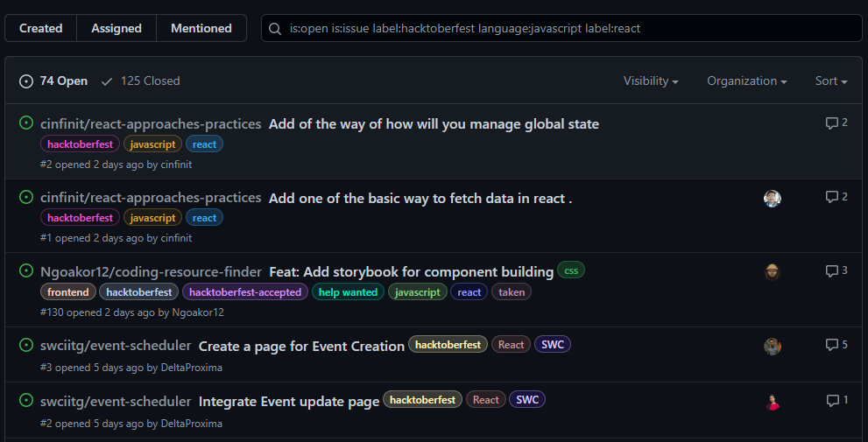
Task: Click open status icon for storybook issue
Action: [x=26, y=270]
